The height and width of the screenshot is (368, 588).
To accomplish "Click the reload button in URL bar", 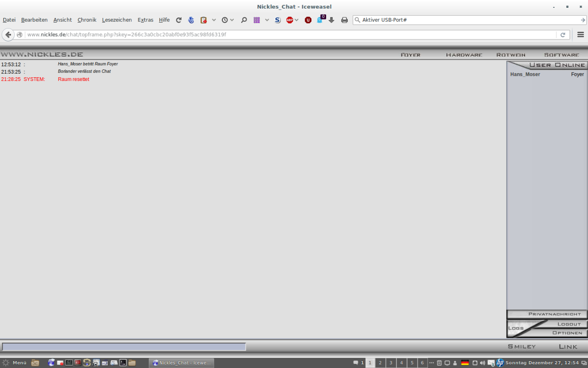I will click(563, 34).
